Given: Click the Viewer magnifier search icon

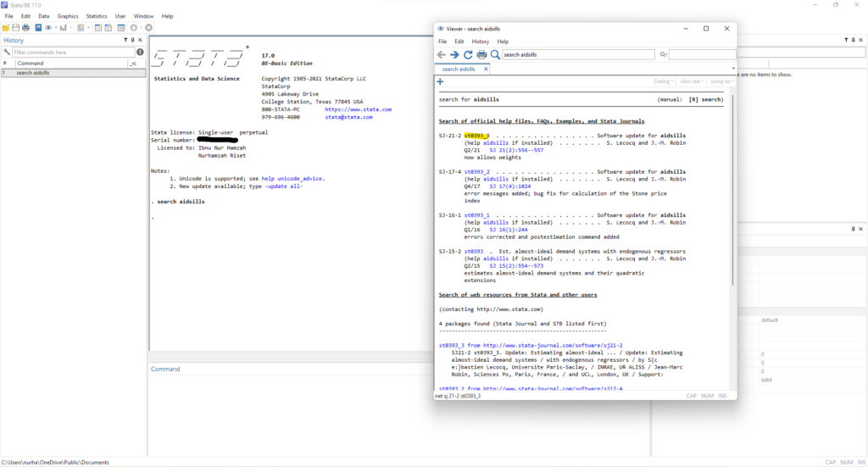Looking at the screenshot, I should [496, 54].
